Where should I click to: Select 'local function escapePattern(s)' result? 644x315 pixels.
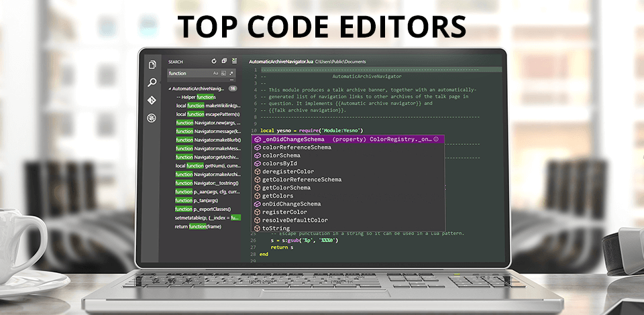(208, 115)
